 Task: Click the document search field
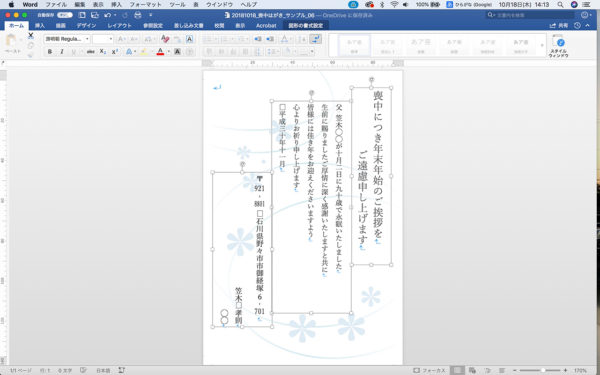pyautogui.click(x=530, y=15)
